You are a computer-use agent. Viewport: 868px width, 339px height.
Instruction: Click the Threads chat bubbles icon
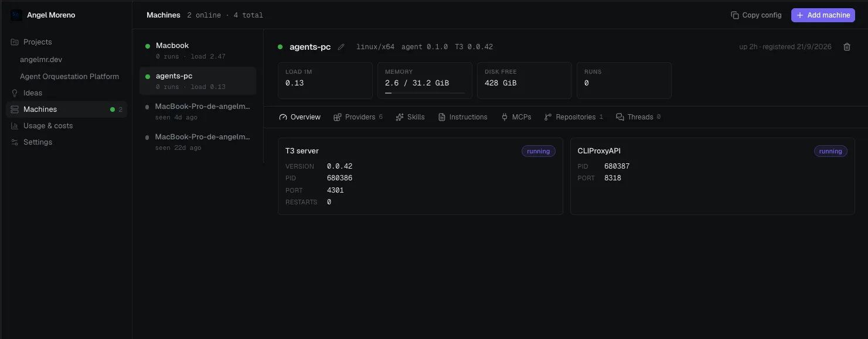620,117
